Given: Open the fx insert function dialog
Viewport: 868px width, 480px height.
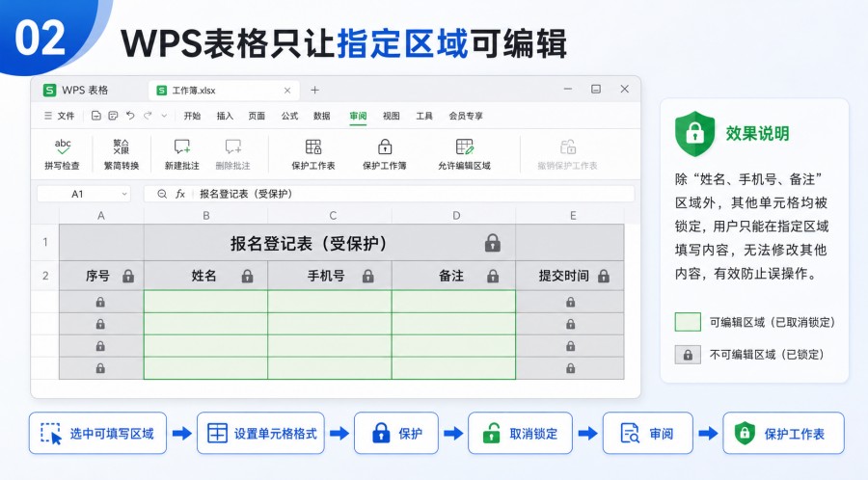Looking at the screenshot, I should point(180,194).
